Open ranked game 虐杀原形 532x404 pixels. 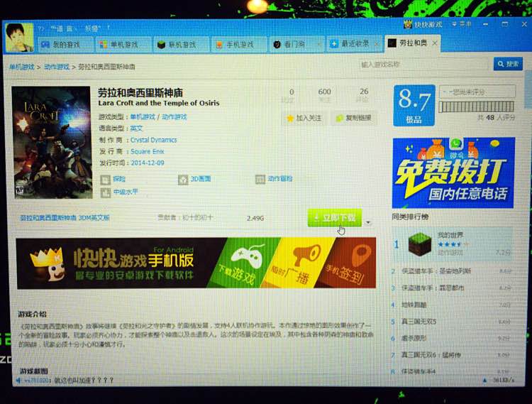coord(414,338)
